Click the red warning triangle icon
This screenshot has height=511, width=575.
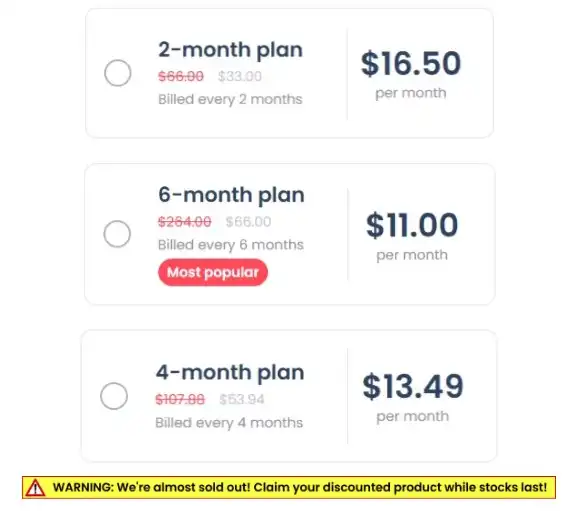point(35,488)
